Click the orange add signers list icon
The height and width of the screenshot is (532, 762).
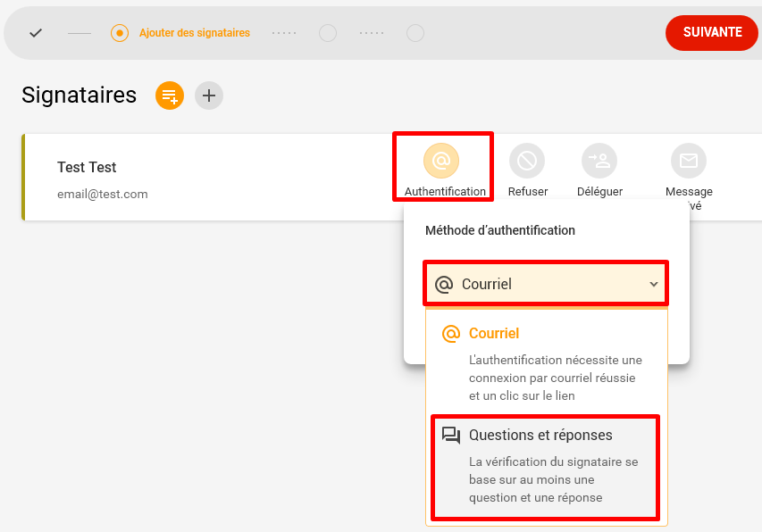click(x=170, y=96)
